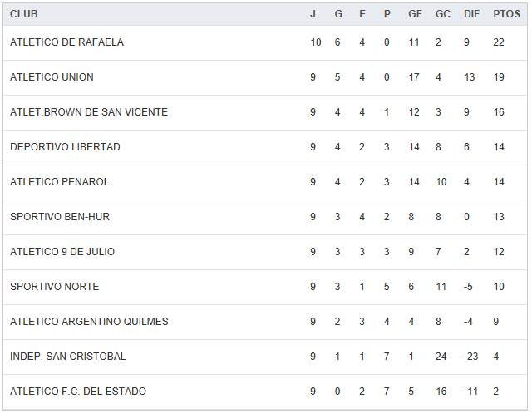Select SPORTIVO BEN-HUR club row

coord(60,217)
